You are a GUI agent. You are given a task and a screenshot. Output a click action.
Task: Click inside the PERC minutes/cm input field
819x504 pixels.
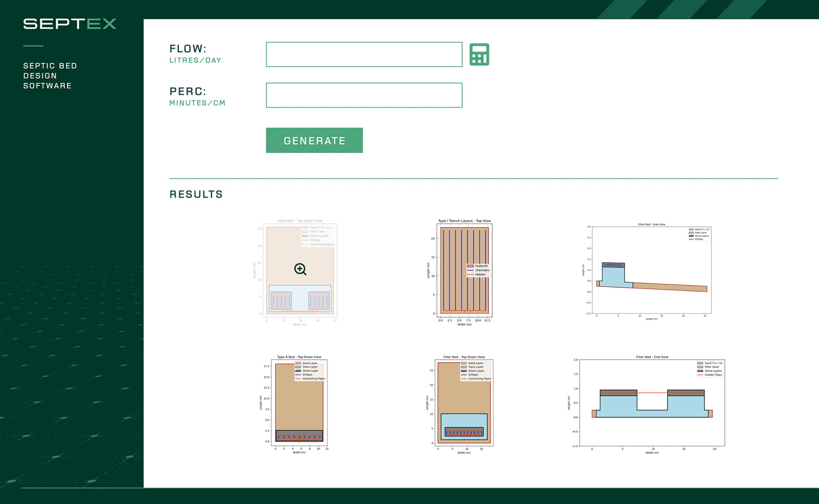pos(364,95)
